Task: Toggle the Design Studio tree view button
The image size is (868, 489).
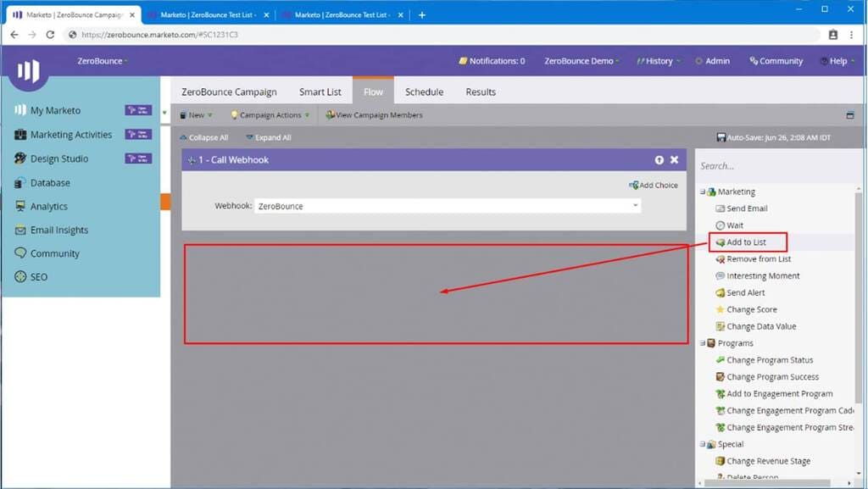Action: 138,158
